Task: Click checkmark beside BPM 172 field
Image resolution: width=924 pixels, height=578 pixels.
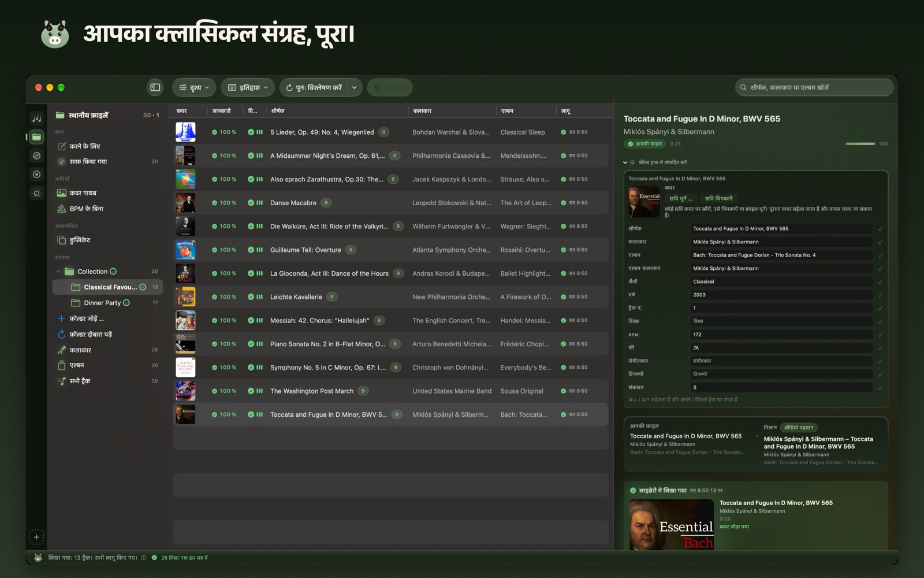Action: [880, 335]
